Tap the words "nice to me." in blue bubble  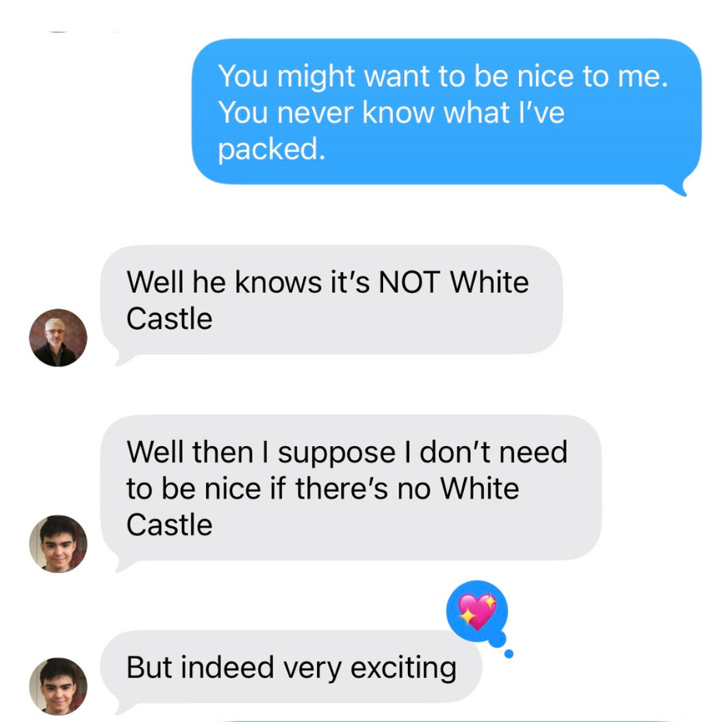pyautogui.click(x=593, y=75)
